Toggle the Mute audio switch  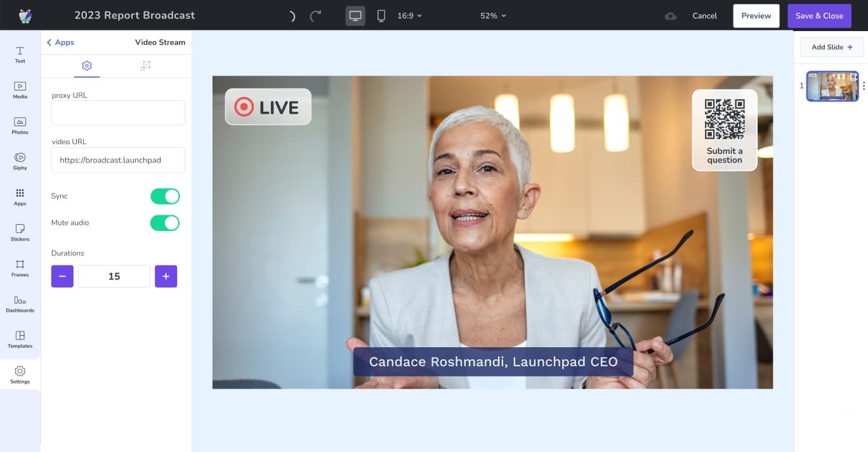pyautogui.click(x=165, y=223)
